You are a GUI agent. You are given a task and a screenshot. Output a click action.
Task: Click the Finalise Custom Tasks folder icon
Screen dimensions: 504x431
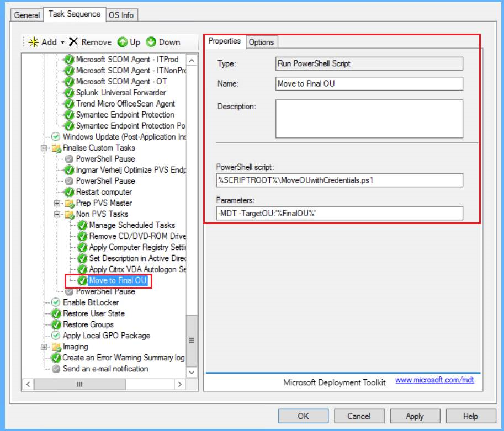coord(56,148)
